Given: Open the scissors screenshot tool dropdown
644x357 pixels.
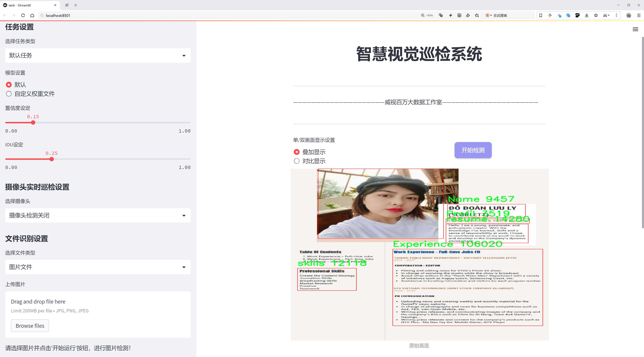Looking at the screenshot, I should click(606, 15).
